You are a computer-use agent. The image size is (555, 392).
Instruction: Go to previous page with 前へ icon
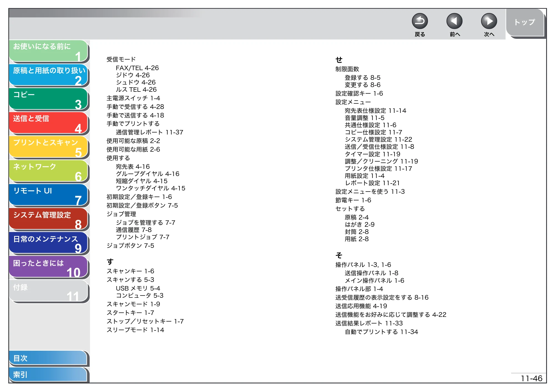coord(454,21)
